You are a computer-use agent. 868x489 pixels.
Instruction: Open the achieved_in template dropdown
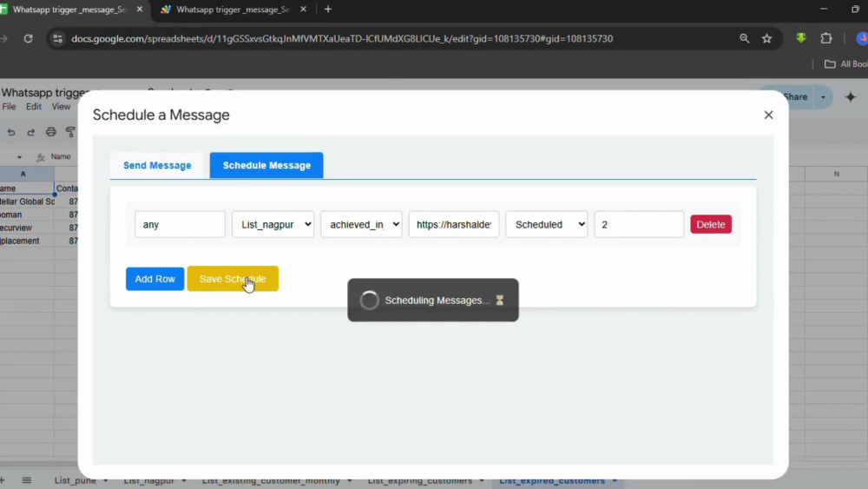[x=361, y=224]
